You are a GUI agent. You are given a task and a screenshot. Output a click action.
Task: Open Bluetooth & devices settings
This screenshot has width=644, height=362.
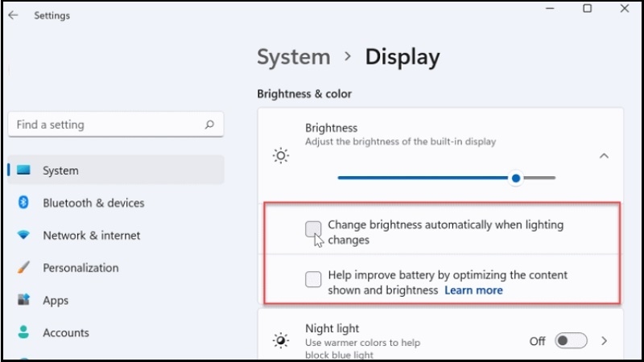[x=93, y=203]
